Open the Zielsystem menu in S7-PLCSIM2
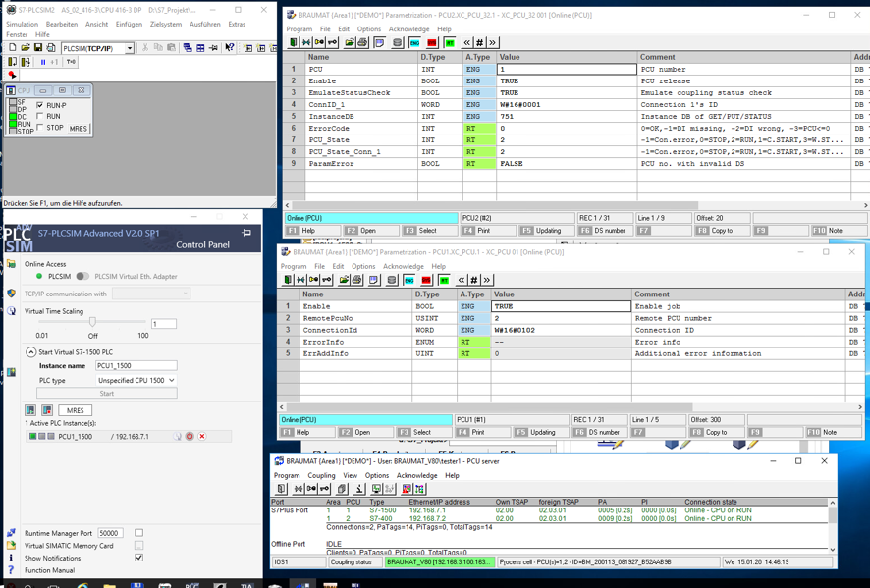 pyautogui.click(x=166, y=24)
